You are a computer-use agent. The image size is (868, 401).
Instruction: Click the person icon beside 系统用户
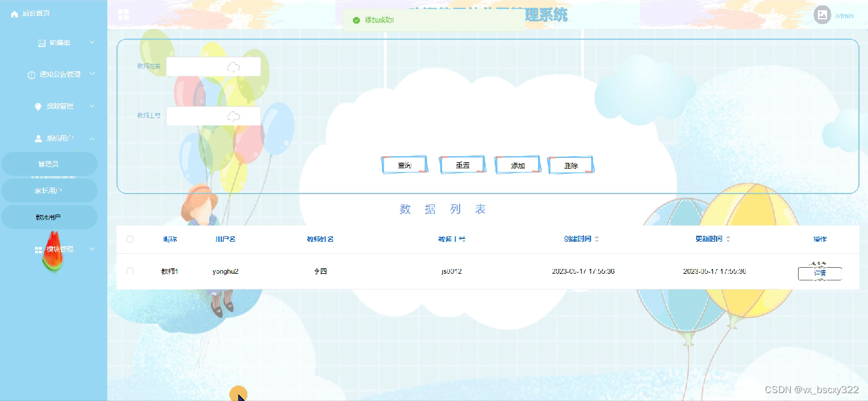click(38, 139)
